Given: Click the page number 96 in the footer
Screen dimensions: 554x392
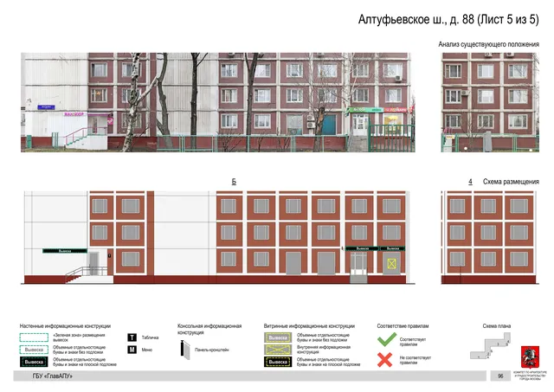Looking at the screenshot, I should tap(500, 376).
